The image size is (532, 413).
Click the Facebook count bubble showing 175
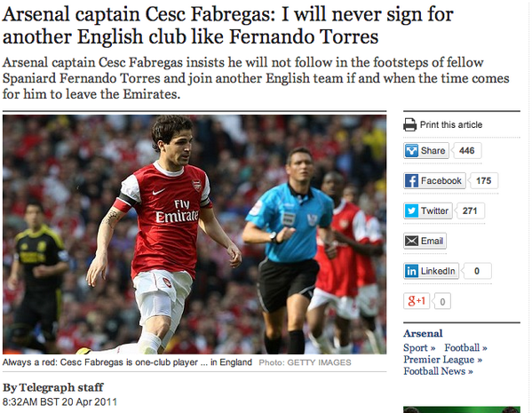tap(483, 180)
